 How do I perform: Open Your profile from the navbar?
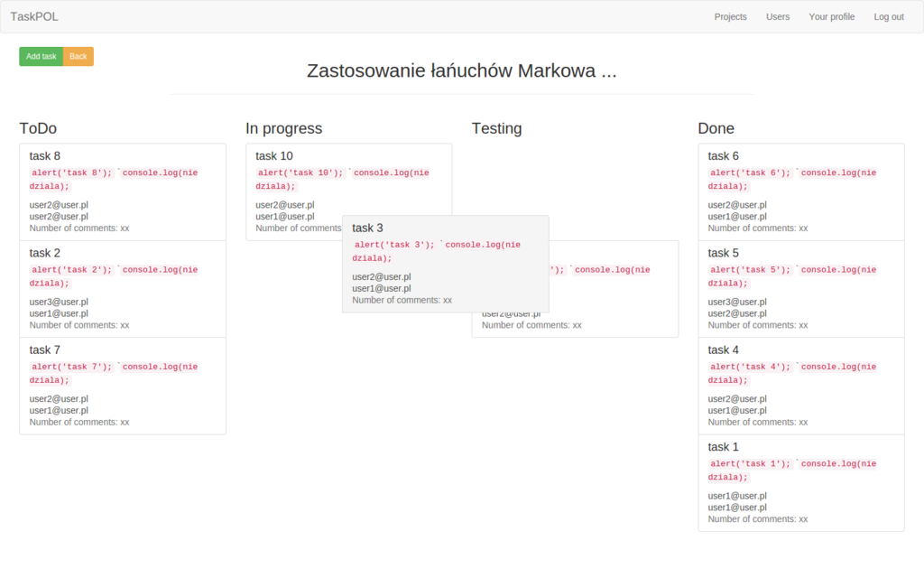point(831,16)
